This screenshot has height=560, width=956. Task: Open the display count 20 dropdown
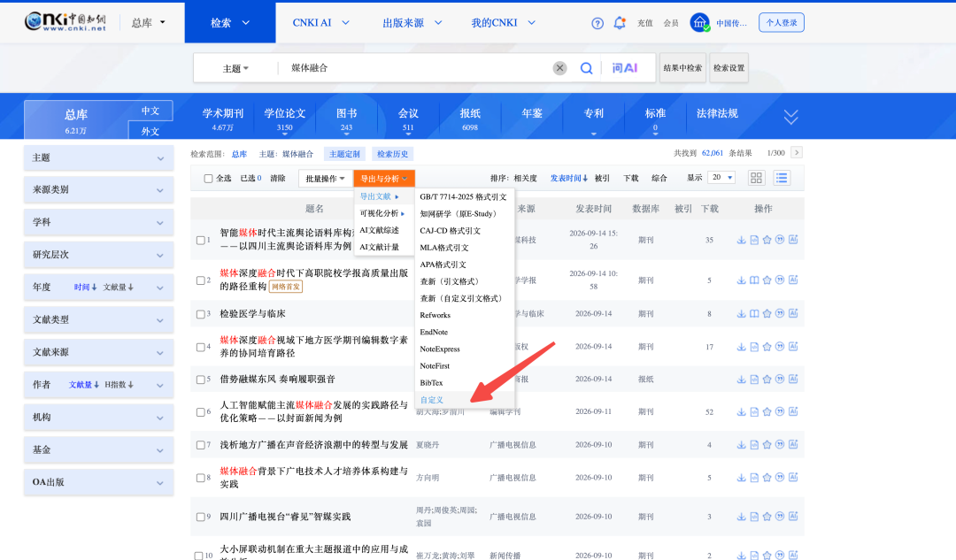coord(721,177)
